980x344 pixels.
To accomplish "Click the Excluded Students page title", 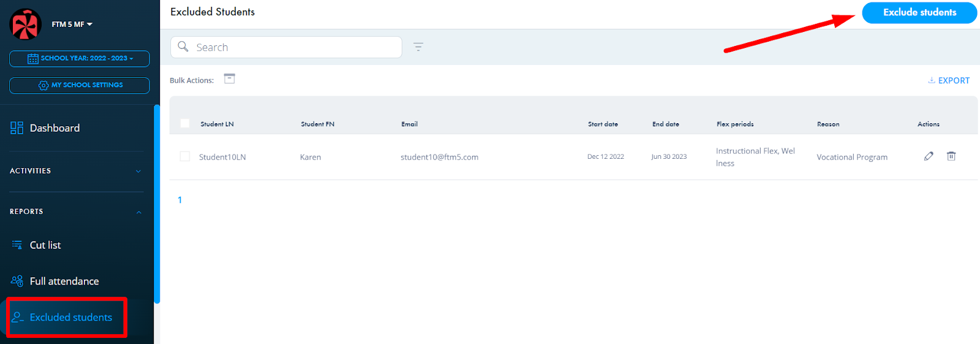I will (x=213, y=12).
